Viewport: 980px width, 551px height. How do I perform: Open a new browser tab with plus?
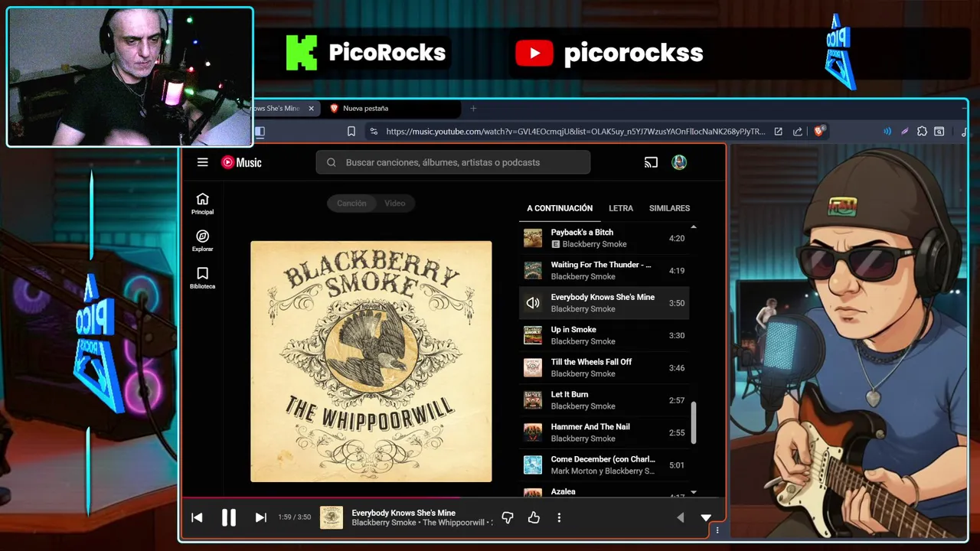473,109
